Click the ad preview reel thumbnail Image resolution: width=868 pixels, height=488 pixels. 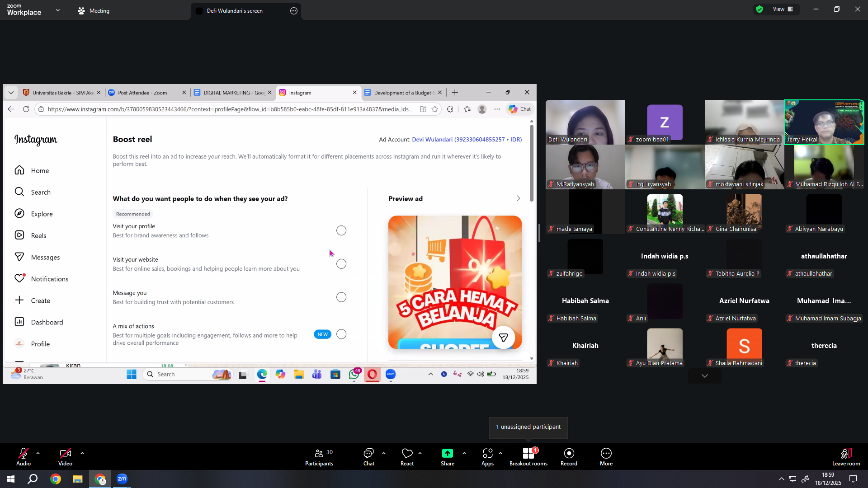455,282
